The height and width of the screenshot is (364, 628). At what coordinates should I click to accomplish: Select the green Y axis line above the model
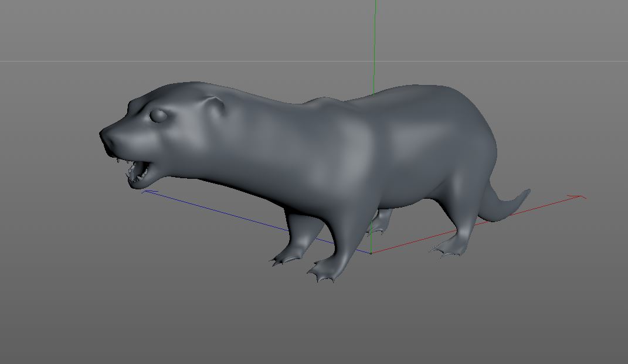point(375,47)
